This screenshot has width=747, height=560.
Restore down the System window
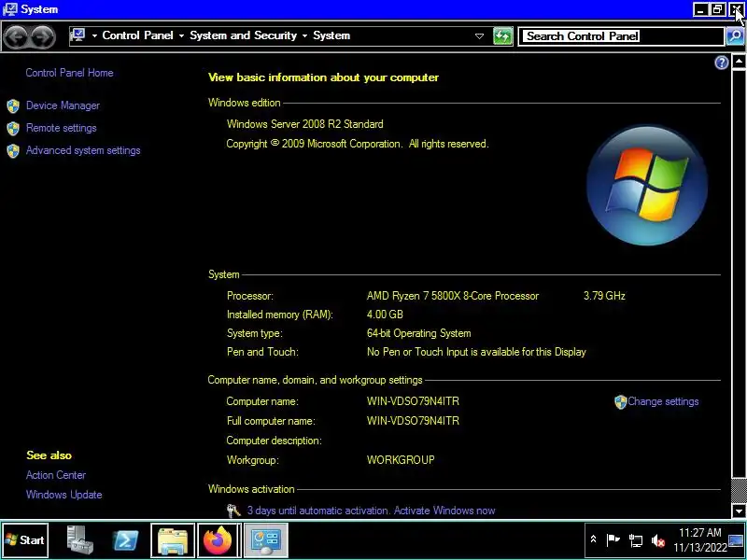(717, 9)
